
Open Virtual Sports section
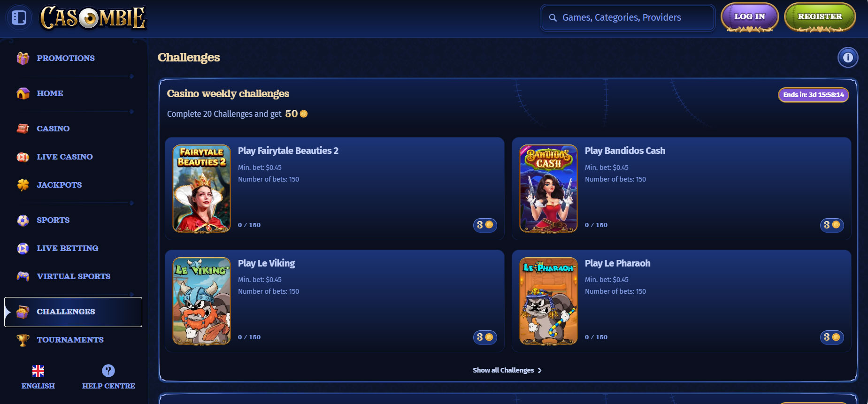(73, 276)
